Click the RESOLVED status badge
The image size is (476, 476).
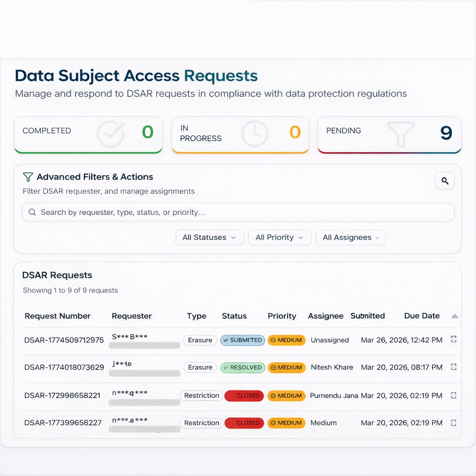[x=242, y=368]
